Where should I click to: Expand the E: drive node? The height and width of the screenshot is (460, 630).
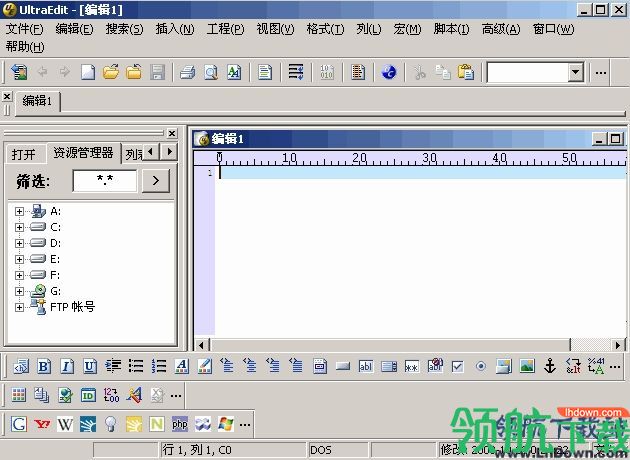[x=19, y=260]
